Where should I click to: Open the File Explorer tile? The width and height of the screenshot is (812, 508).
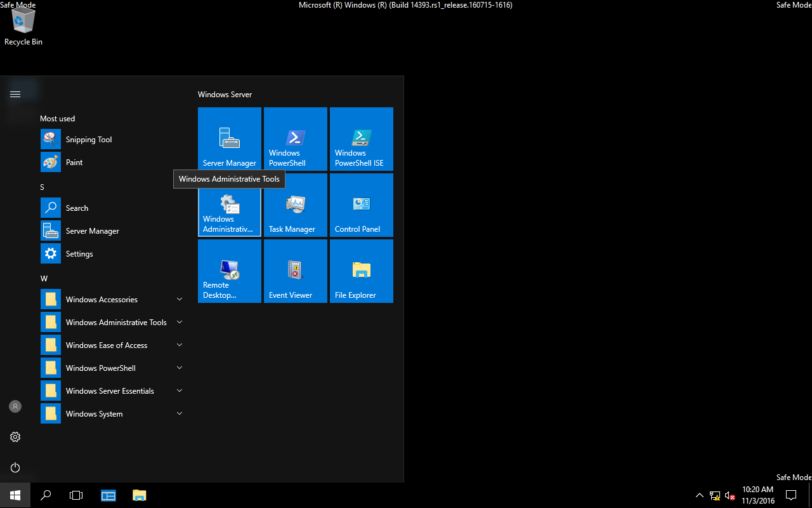click(x=362, y=271)
